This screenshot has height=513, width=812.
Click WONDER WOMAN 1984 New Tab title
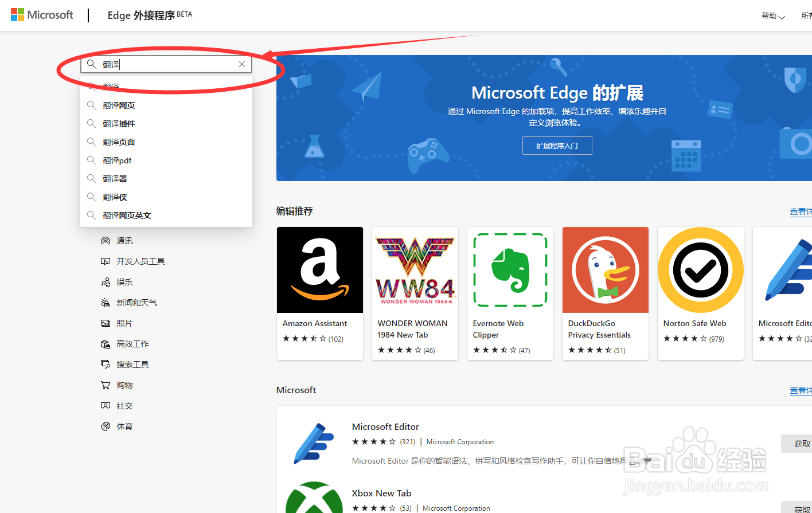(412, 329)
